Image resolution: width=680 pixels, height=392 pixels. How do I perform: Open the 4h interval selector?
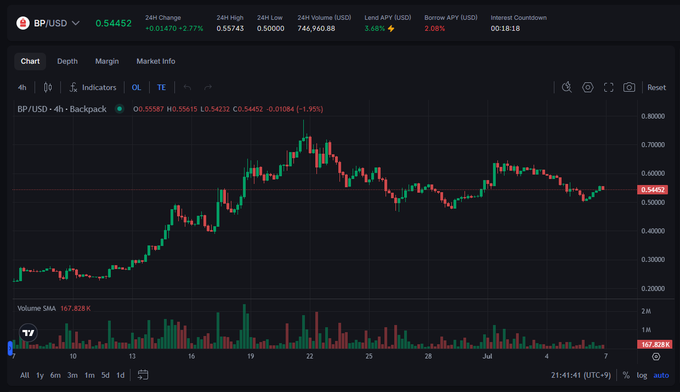22,88
